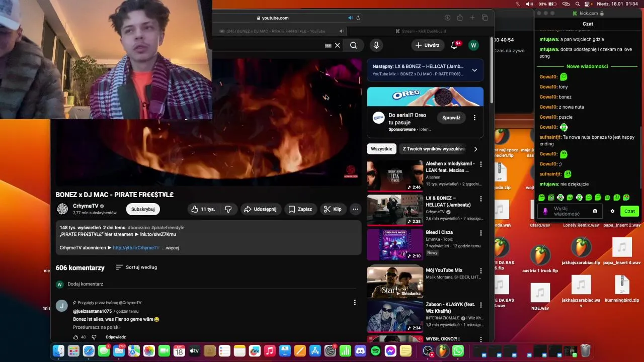This screenshot has width=644, height=362.
Task: Click the Dodaj komentarz input field
Action: 211,284
